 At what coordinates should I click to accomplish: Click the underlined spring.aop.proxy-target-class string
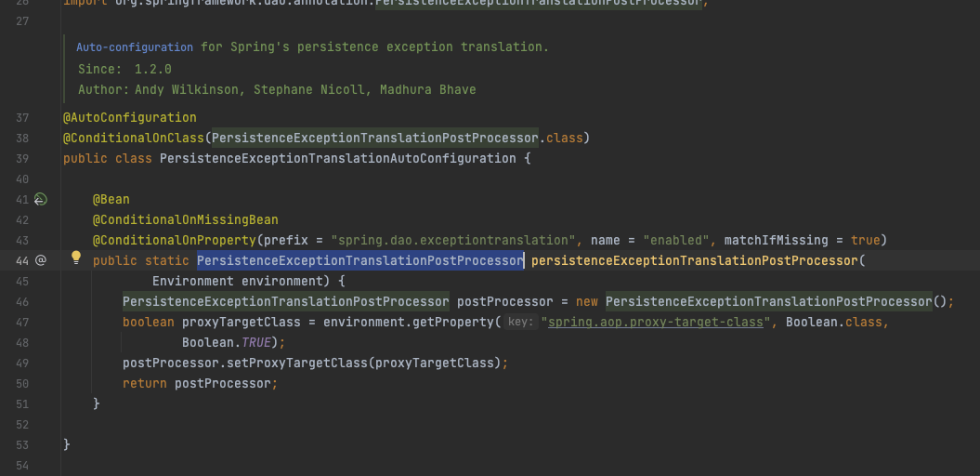pos(656,322)
